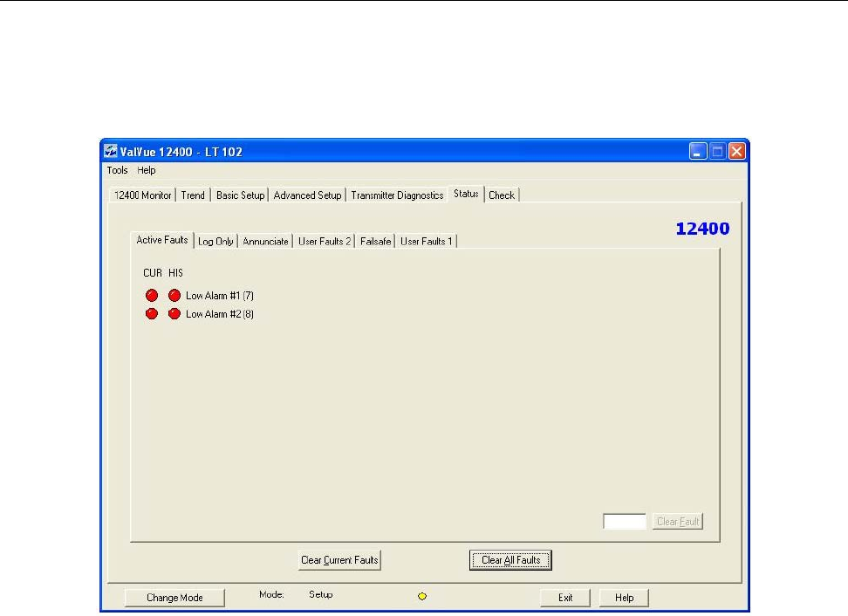The width and height of the screenshot is (848, 616).
Task: Click CUR red indicator for Low Alarm #1
Action: (152, 295)
